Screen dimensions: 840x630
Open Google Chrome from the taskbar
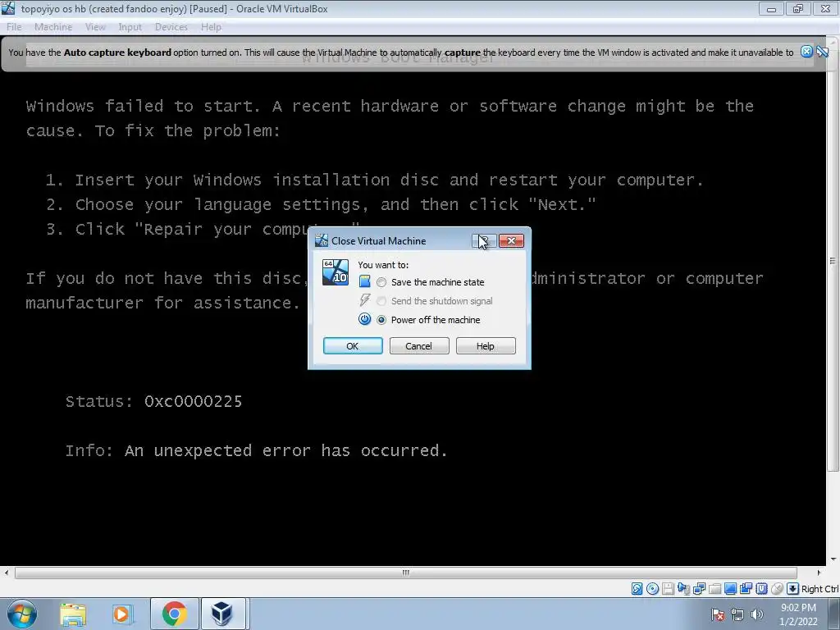click(x=174, y=614)
